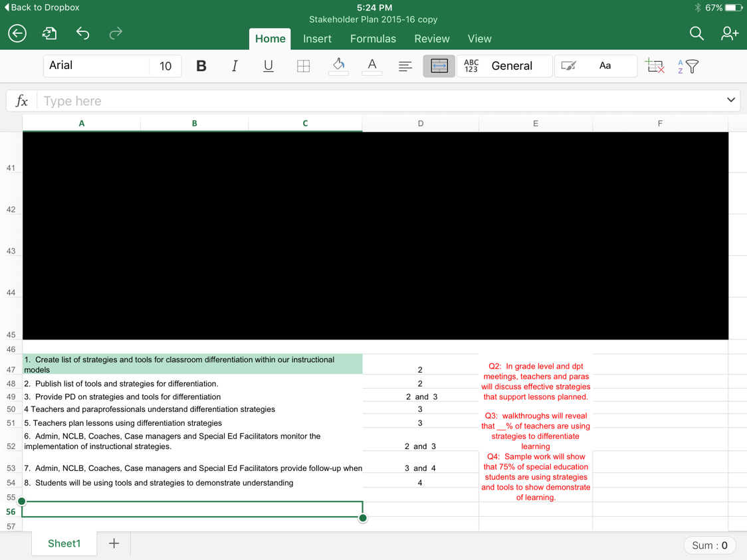Open the Insert ribbon tab
Image resolution: width=747 pixels, height=560 pixels.
coord(317,39)
